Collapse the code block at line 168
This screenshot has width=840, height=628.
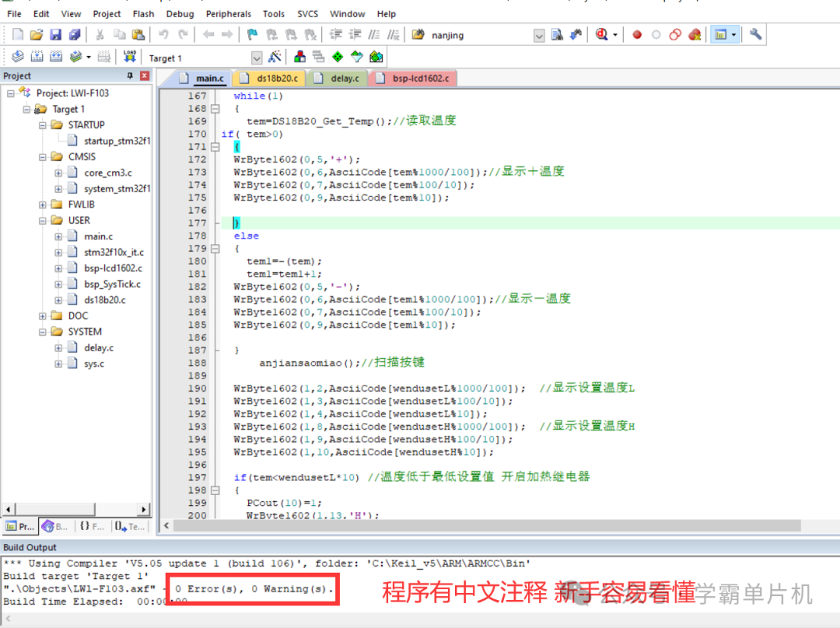(215, 109)
